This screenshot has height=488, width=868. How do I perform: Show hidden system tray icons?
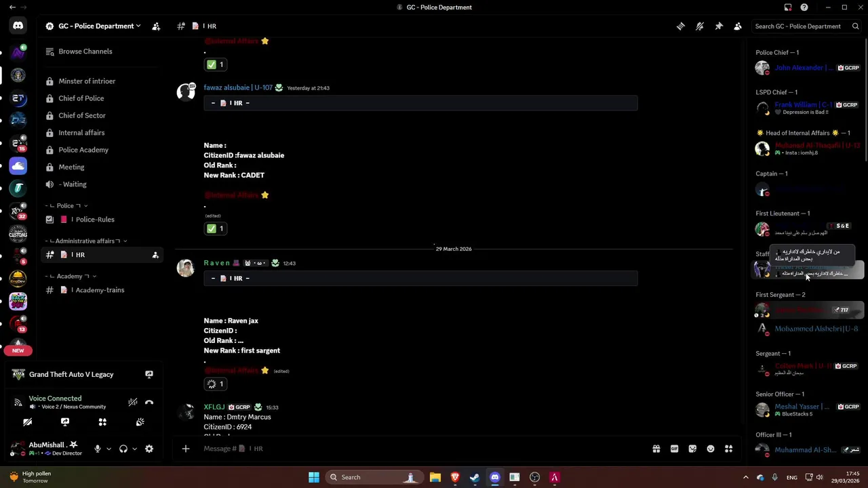(x=745, y=478)
